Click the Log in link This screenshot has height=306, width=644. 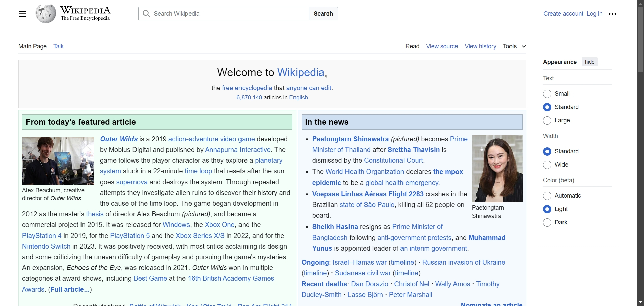point(594,14)
